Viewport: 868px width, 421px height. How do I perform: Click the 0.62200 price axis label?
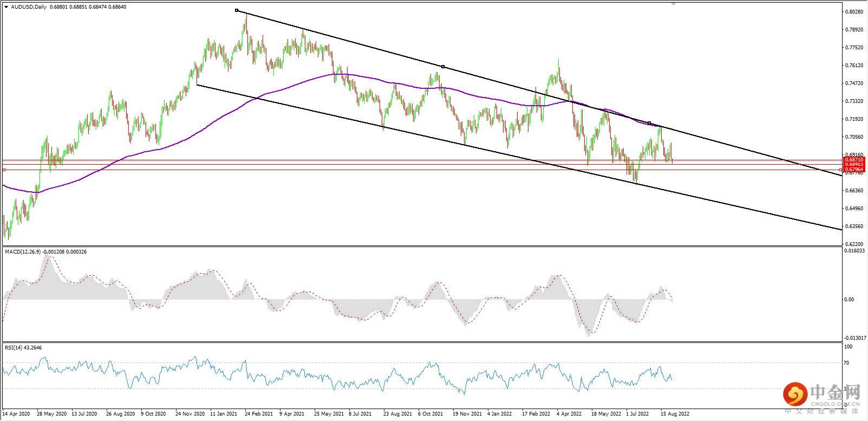[854, 244]
